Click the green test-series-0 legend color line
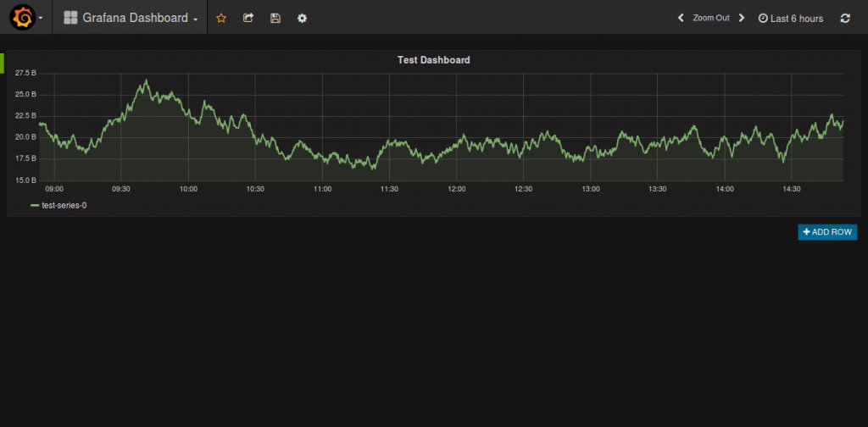Image resolution: width=868 pixels, height=427 pixels. [x=35, y=205]
